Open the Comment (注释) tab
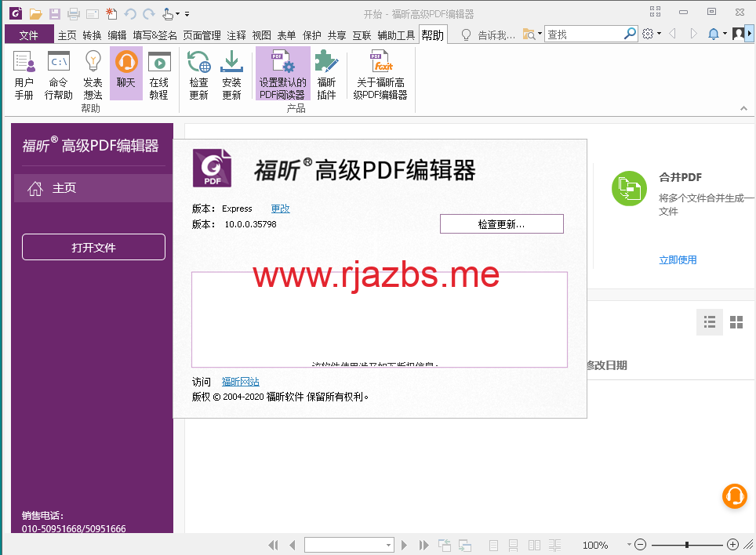The width and height of the screenshot is (756, 555). click(x=236, y=35)
